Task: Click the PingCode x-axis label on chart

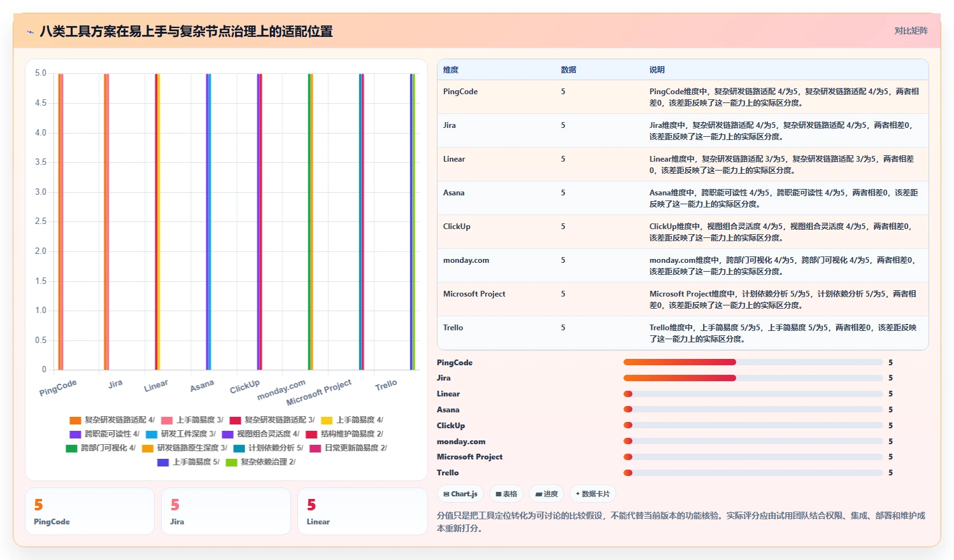Action: tap(58, 388)
